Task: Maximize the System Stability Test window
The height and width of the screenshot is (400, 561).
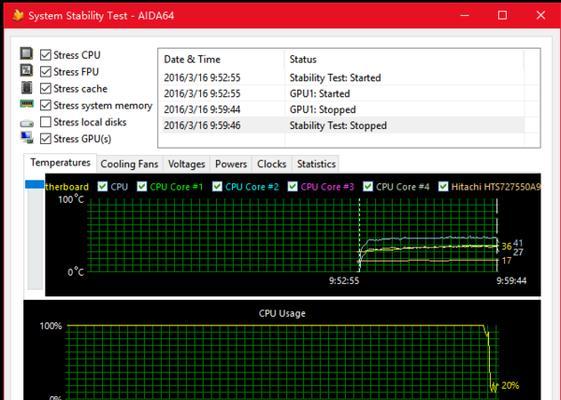Action: click(502, 15)
